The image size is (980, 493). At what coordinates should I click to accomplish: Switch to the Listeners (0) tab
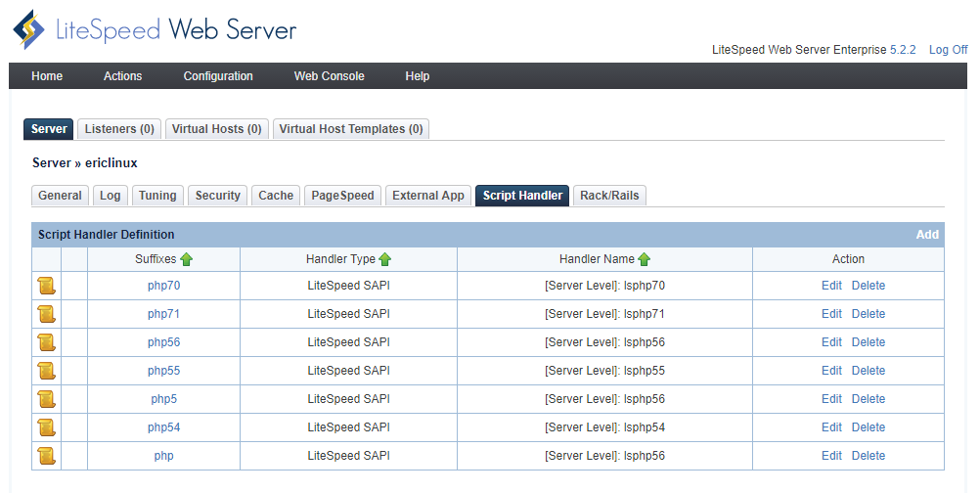click(119, 129)
